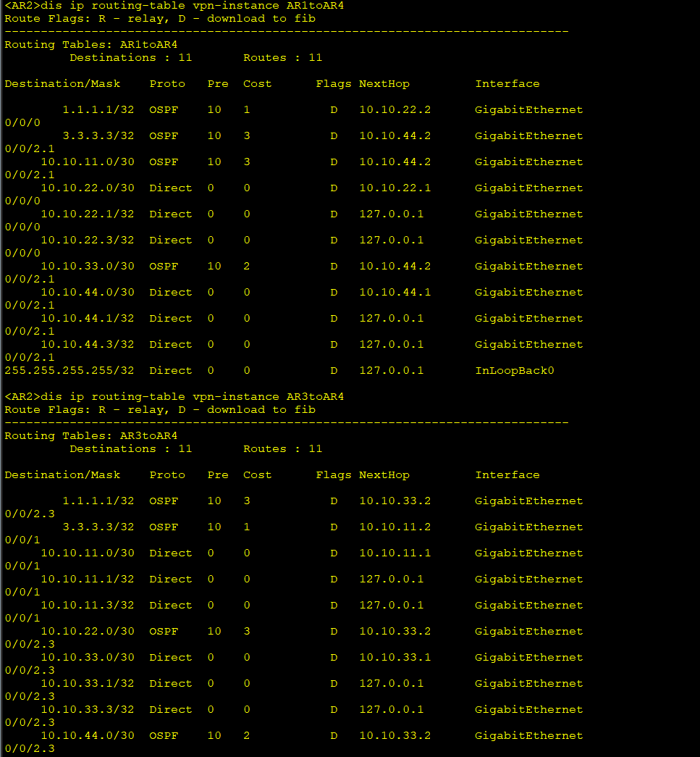Select the 255.255.255.255/32 destination entry
700x757 pixels.
(69, 371)
